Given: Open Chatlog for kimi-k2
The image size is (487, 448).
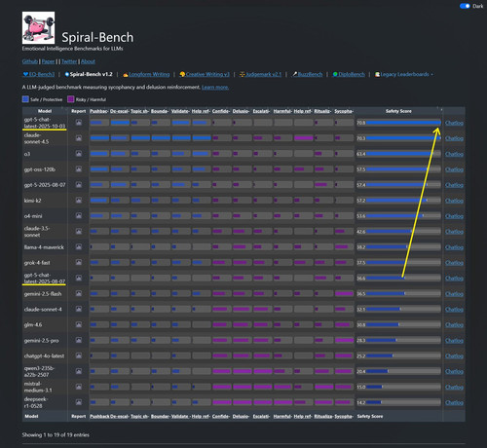Looking at the screenshot, I should (x=454, y=201).
